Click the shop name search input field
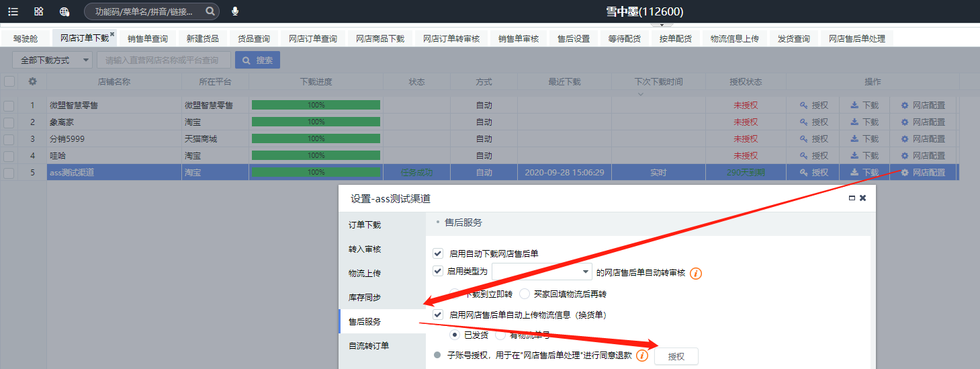 click(x=164, y=60)
